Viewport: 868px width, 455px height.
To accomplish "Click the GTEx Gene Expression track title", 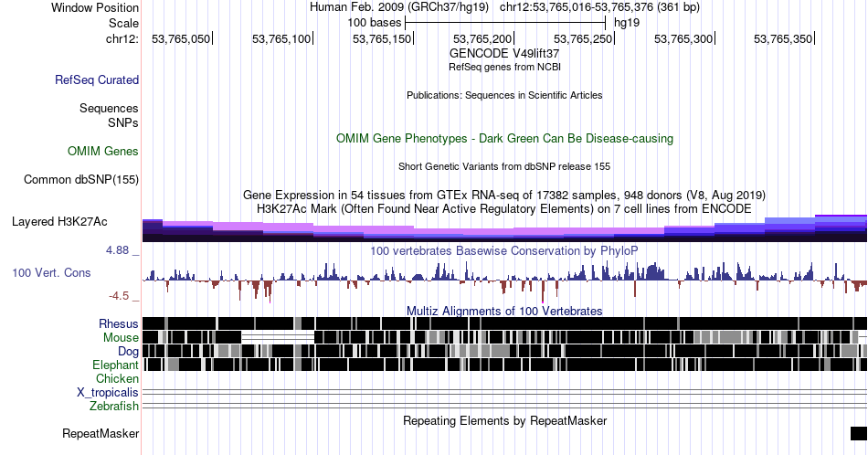I will click(x=504, y=195).
